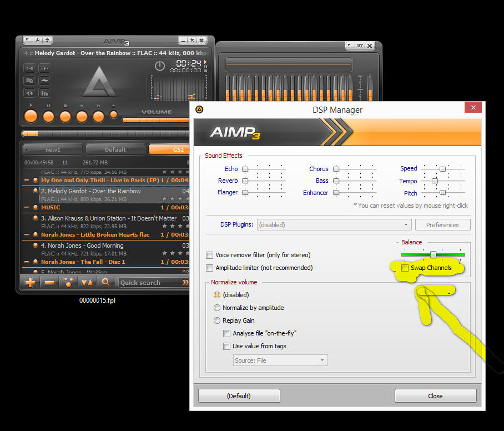Click the Stop playback button
Viewport: 504px width, 431px height.
coord(65,116)
